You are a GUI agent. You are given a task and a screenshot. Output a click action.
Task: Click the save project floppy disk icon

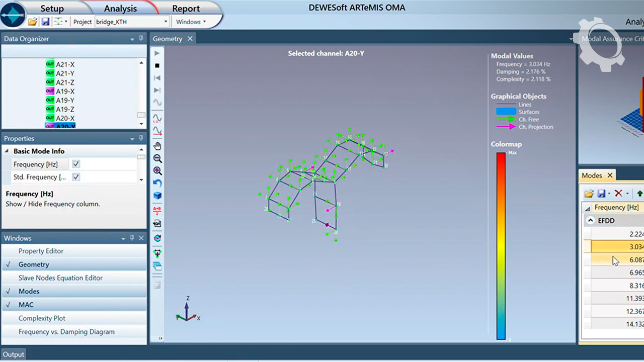pos(45,22)
